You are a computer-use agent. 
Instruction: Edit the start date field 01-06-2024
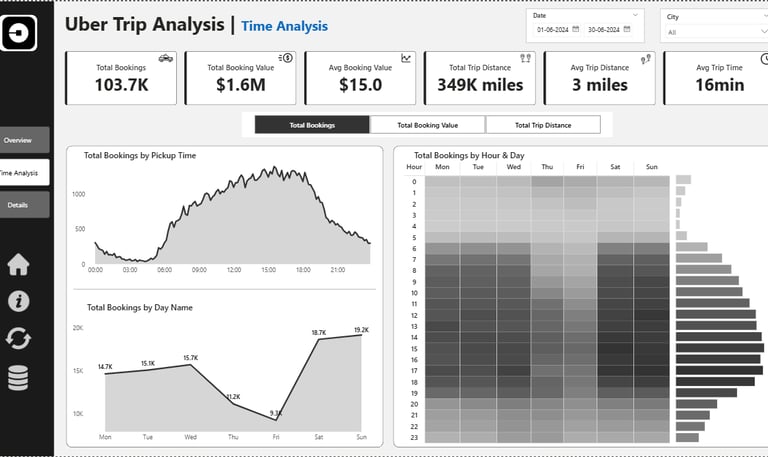click(x=552, y=29)
